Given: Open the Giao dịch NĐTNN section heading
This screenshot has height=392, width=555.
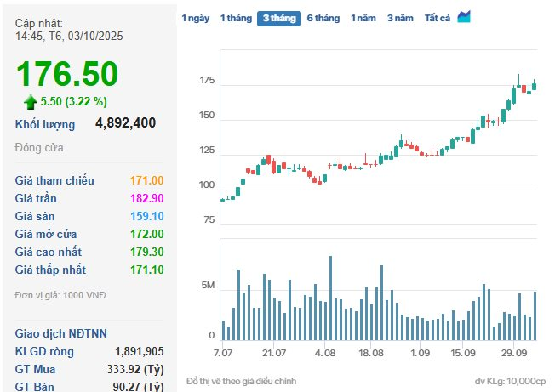Looking at the screenshot, I should [60, 332].
